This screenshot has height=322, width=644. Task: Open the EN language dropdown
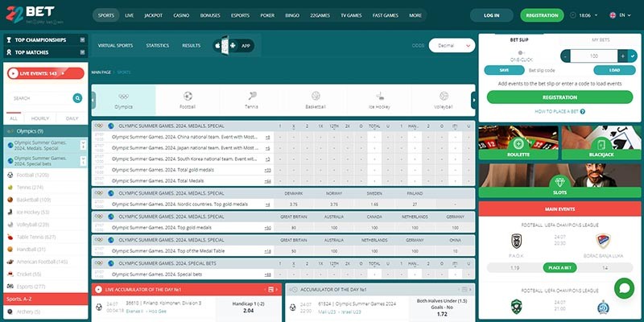click(625, 15)
